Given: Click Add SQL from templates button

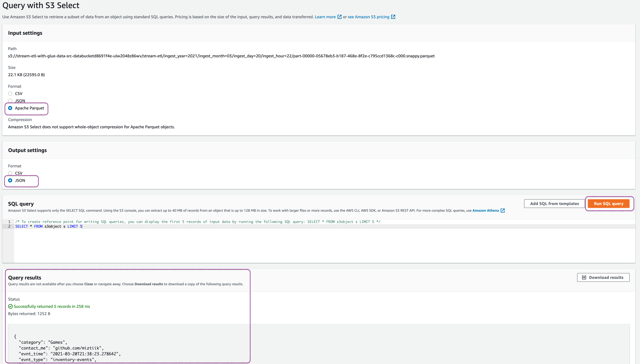Looking at the screenshot, I should [x=554, y=203].
